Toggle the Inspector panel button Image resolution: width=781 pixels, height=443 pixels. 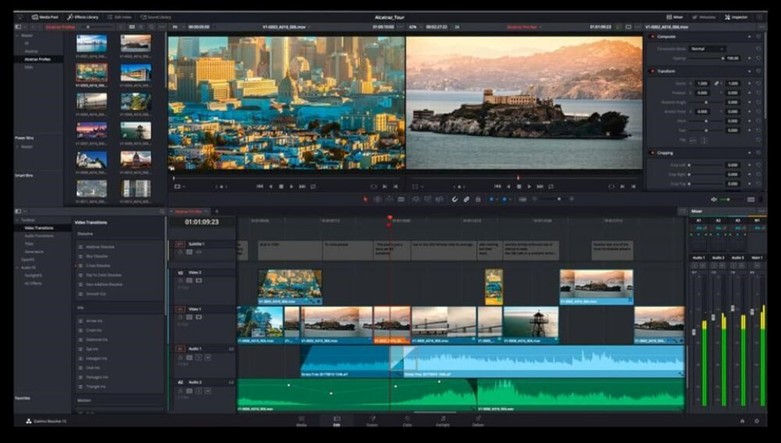(x=740, y=17)
